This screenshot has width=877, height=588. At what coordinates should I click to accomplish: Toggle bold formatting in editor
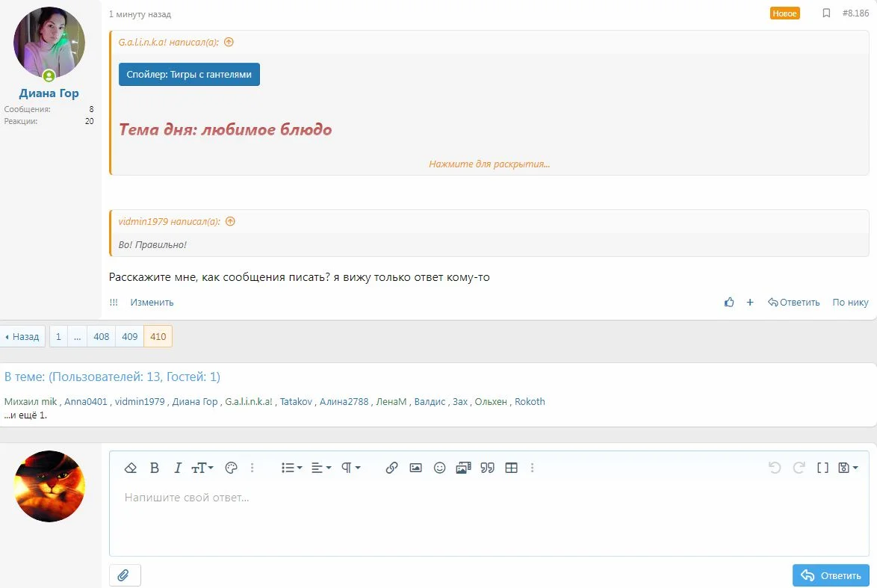tap(155, 468)
